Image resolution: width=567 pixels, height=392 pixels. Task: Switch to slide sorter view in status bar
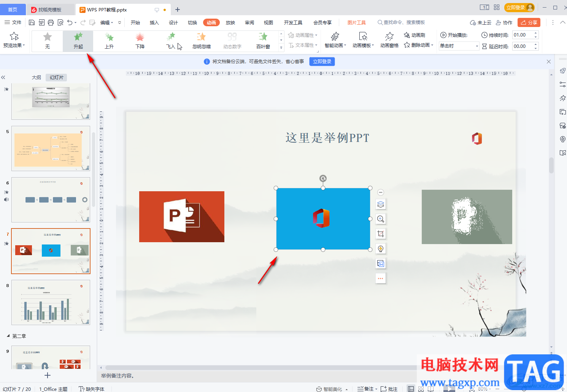coord(421,389)
